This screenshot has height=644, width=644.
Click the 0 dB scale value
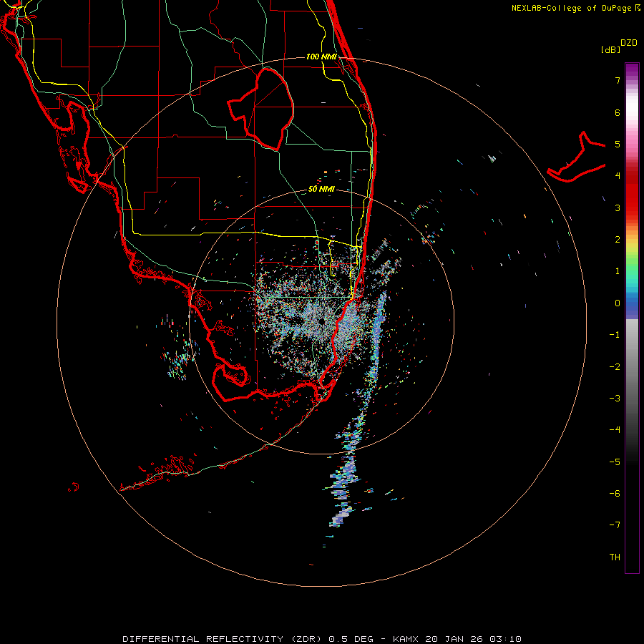618,303
